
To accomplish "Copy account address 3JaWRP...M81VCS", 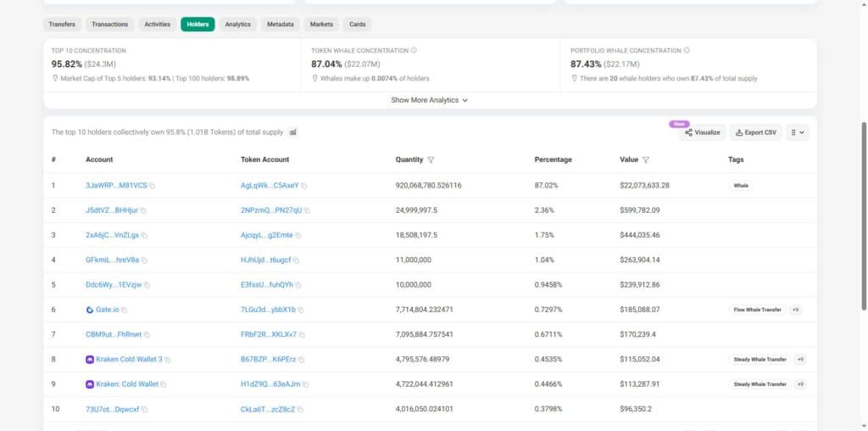I will (153, 186).
